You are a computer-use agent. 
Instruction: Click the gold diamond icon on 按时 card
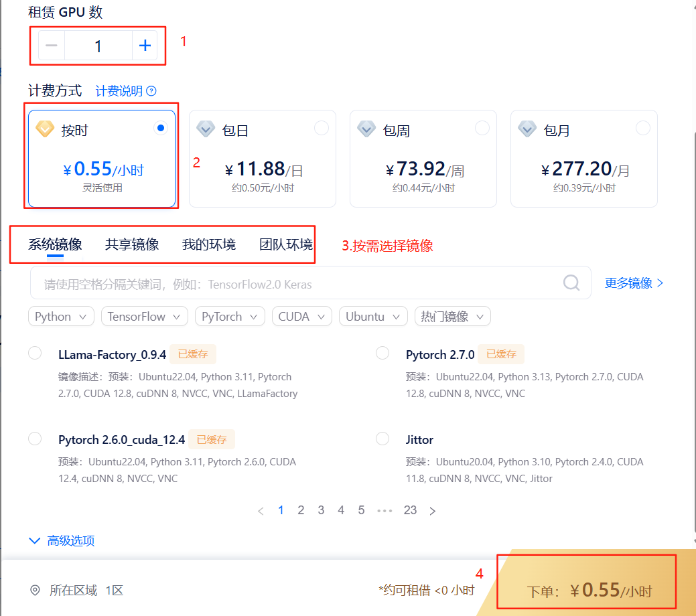pyautogui.click(x=45, y=129)
